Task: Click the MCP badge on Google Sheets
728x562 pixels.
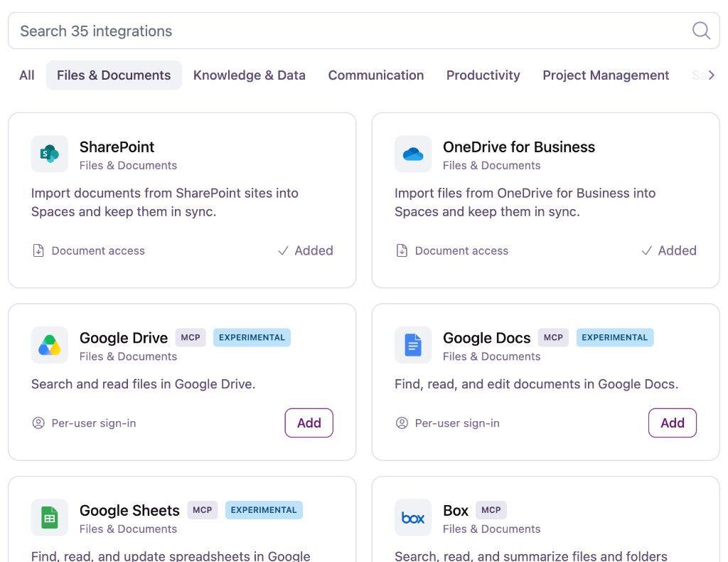Action: coord(203,510)
